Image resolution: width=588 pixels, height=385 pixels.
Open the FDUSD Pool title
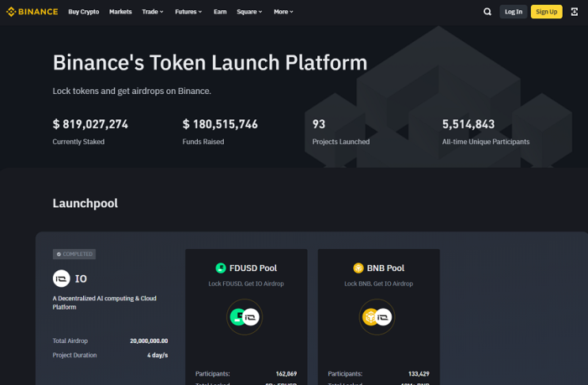[253, 268]
